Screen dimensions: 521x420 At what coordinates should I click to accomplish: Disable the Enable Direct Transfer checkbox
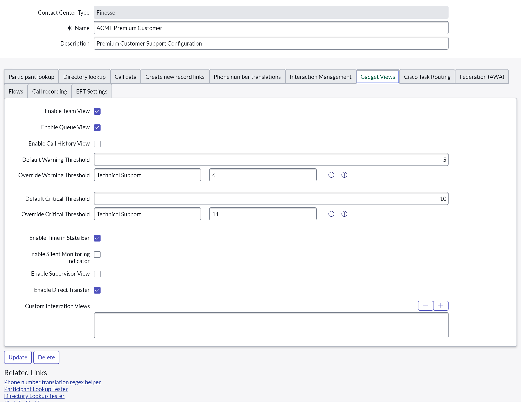pyautogui.click(x=97, y=290)
